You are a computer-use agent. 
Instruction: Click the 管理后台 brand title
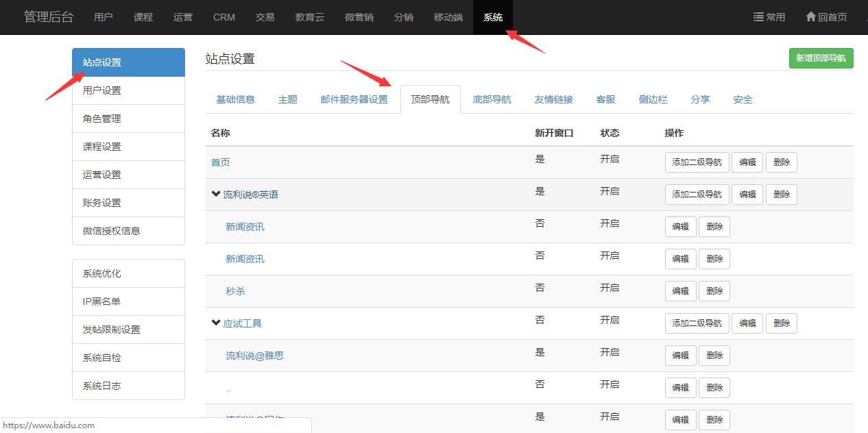pos(48,17)
